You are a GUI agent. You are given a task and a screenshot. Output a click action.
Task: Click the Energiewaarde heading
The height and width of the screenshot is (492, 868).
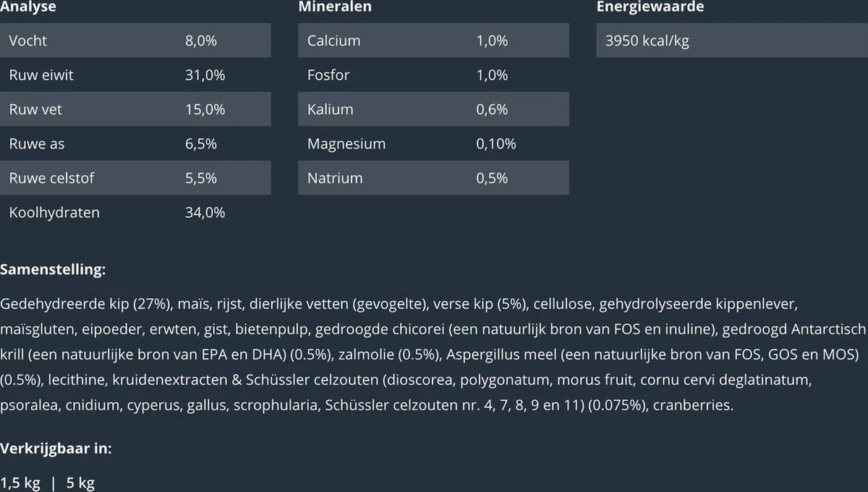[650, 7]
